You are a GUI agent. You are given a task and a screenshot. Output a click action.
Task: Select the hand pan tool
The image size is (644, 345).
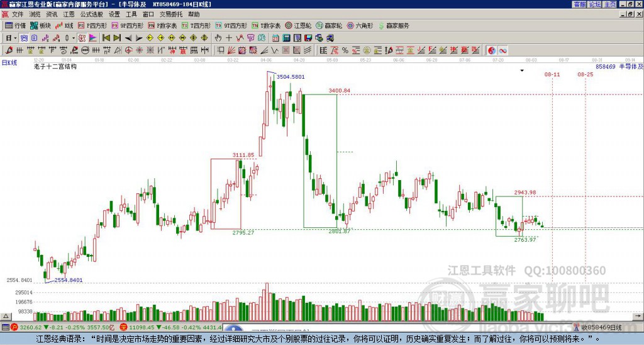point(218,38)
